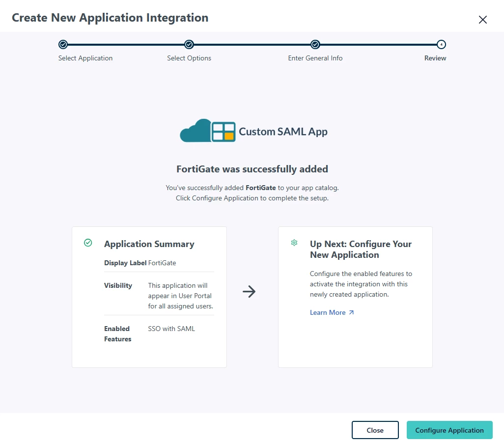Select the 'Enter General Info' step label
Image resolution: width=504 pixels, height=443 pixels.
click(x=315, y=58)
